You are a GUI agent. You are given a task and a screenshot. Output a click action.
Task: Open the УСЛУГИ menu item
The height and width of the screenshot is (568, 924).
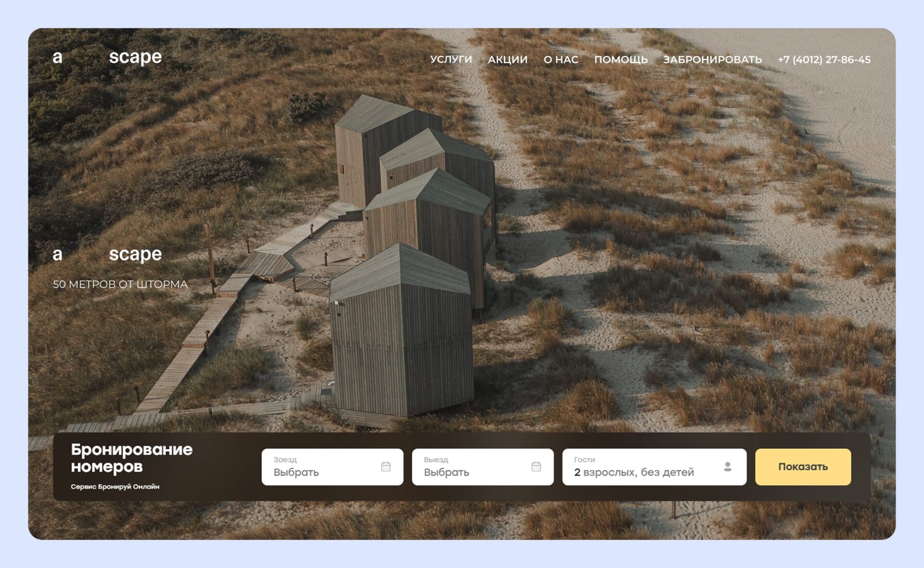451,60
